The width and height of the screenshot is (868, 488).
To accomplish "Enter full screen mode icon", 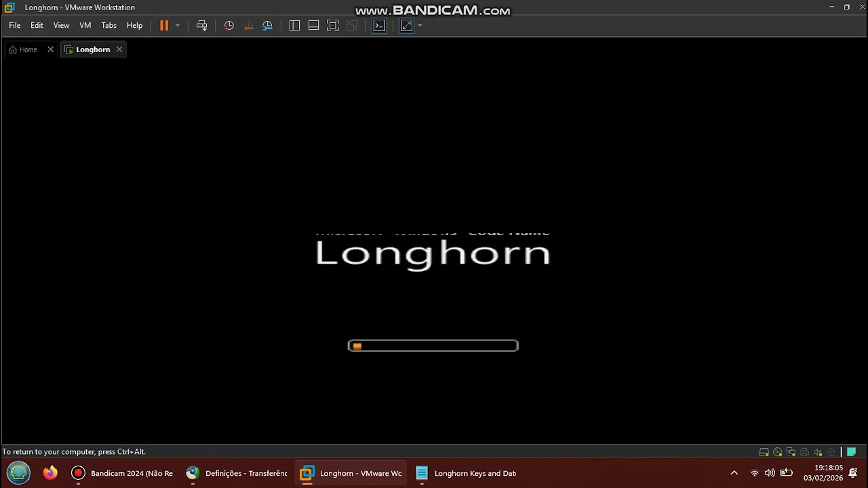I will [332, 25].
